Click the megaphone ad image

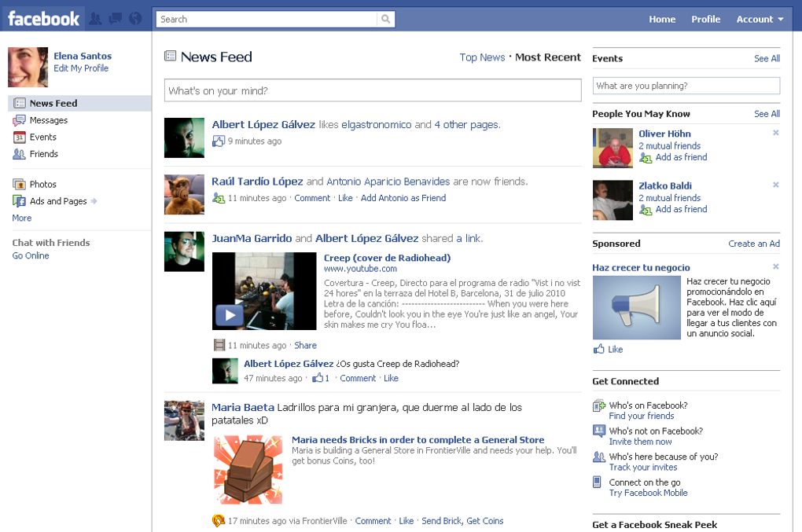coord(636,308)
